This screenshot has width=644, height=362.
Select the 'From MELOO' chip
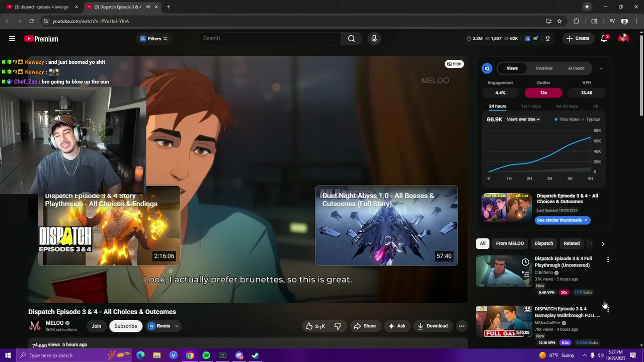[x=510, y=243]
